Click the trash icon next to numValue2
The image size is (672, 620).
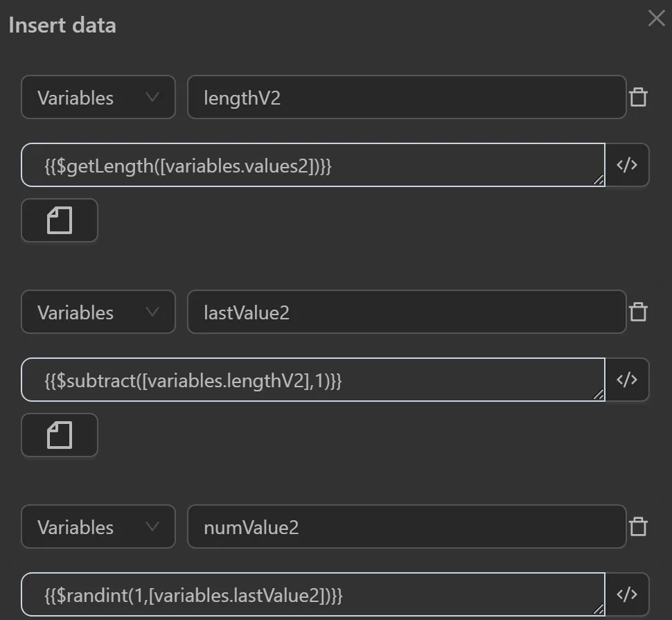pyautogui.click(x=638, y=526)
